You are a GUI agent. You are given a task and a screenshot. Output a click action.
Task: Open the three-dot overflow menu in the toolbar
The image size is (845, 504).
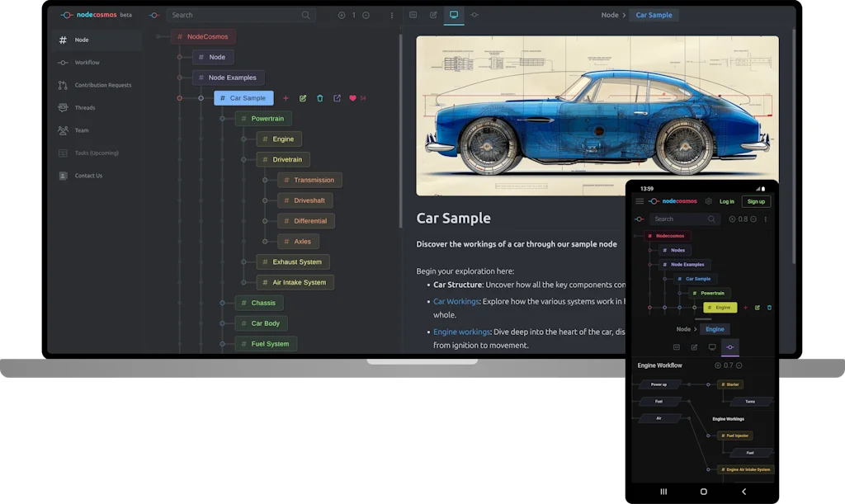(x=392, y=15)
